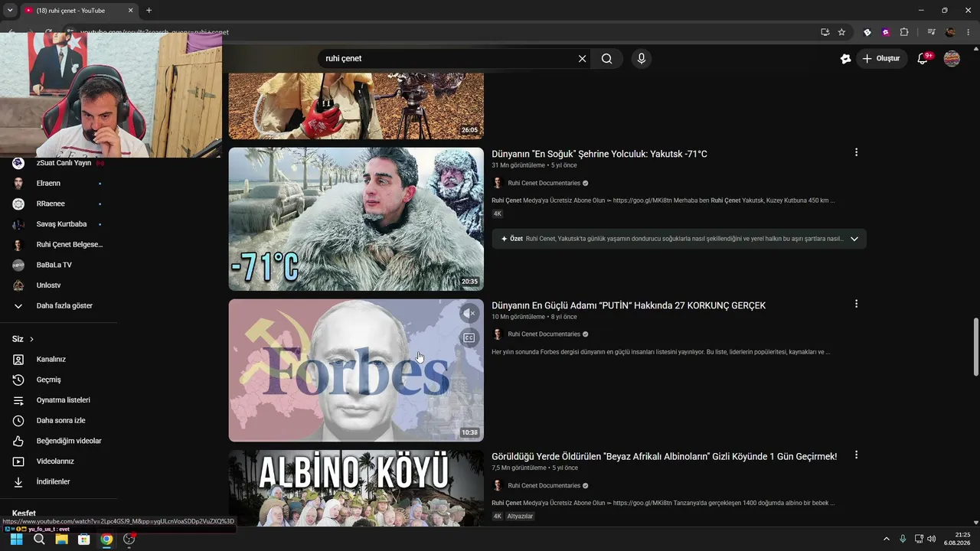Viewport: 980px width, 551px height.
Task: Click the ALBINO KÖYÜ thumbnail
Action: tap(356, 488)
